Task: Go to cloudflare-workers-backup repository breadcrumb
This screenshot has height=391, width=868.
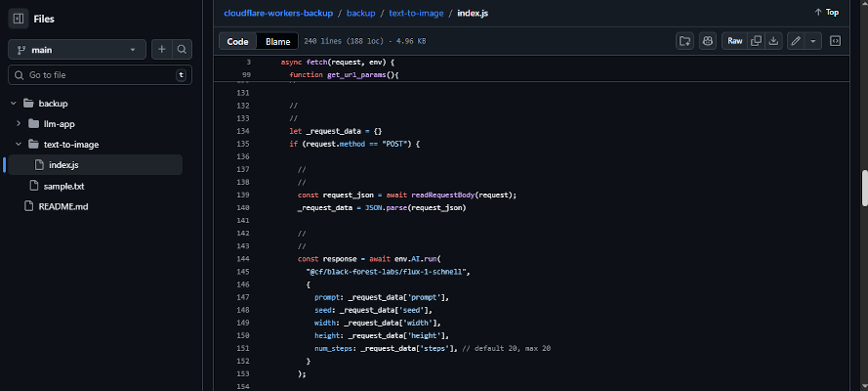Action: [x=278, y=13]
